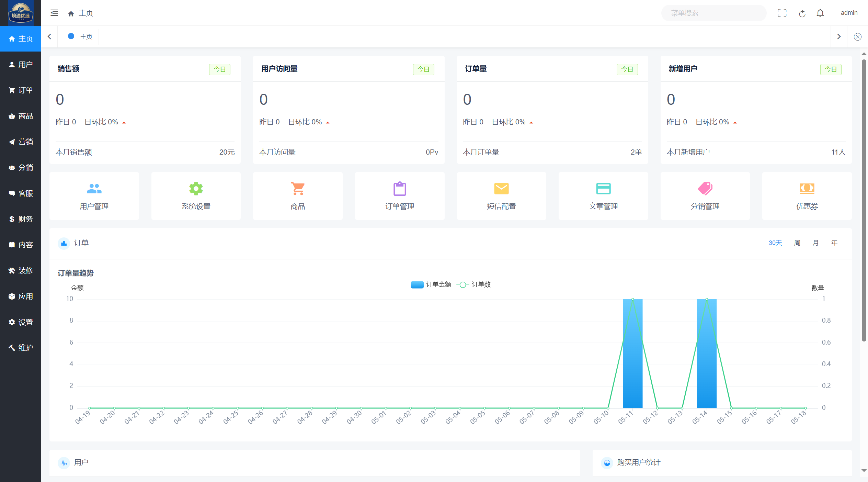868x482 pixels.
Task: Open the admin user dropdown
Action: tap(849, 13)
